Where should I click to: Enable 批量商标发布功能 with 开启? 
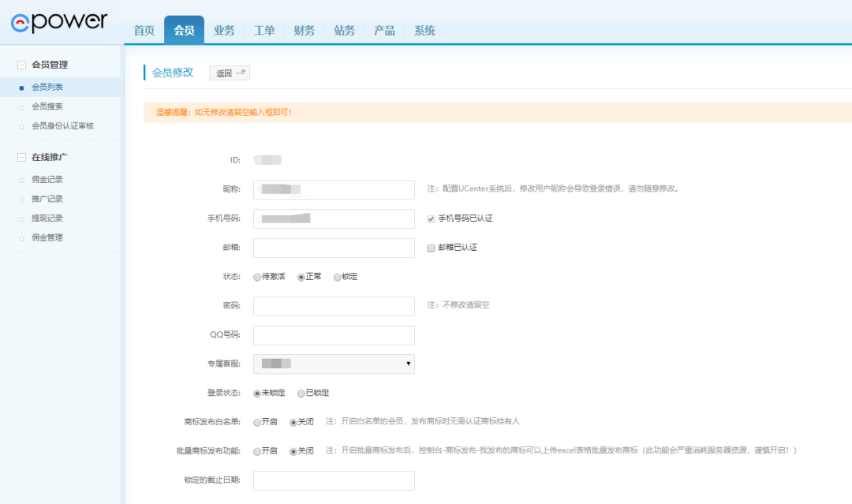point(257,451)
